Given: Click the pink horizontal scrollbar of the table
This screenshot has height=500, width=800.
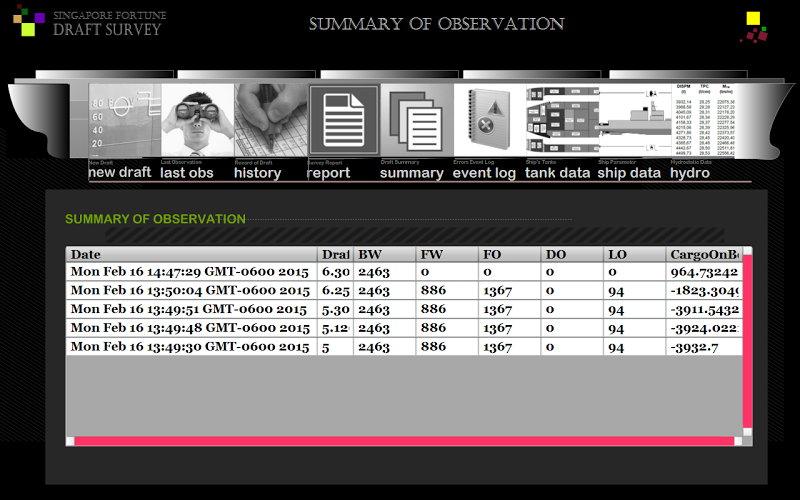Looking at the screenshot, I should click(404, 441).
